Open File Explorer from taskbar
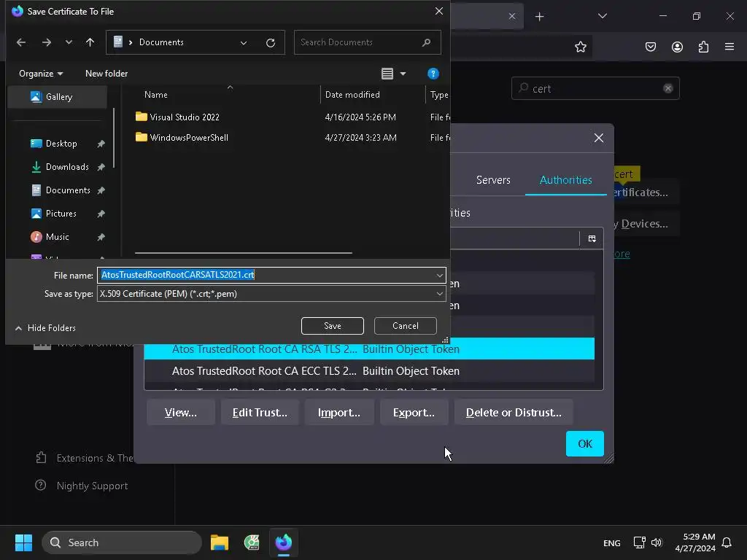This screenshot has height=560, width=747. pyautogui.click(x=219, y=542)
